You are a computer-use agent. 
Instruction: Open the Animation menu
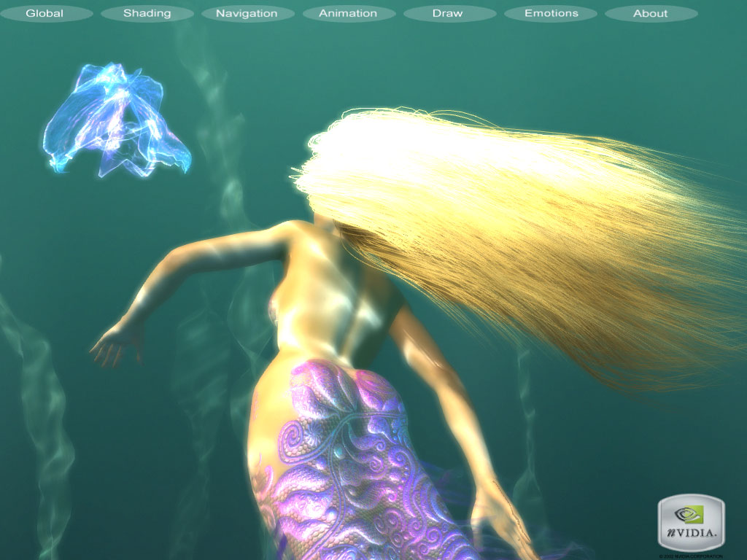(348, 13)
